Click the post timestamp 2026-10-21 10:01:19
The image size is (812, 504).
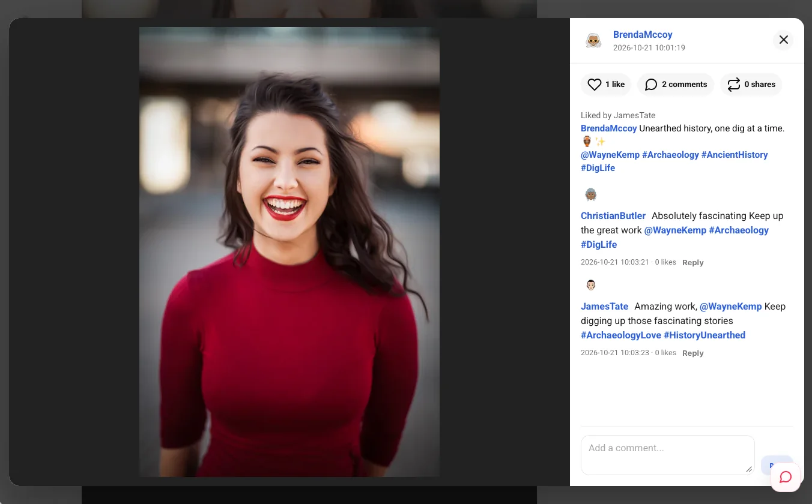(649, 48)
